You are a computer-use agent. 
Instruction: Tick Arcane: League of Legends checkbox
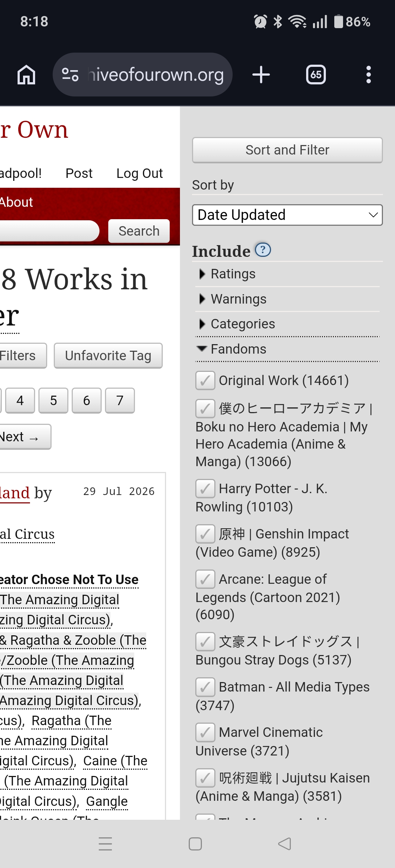205,579
